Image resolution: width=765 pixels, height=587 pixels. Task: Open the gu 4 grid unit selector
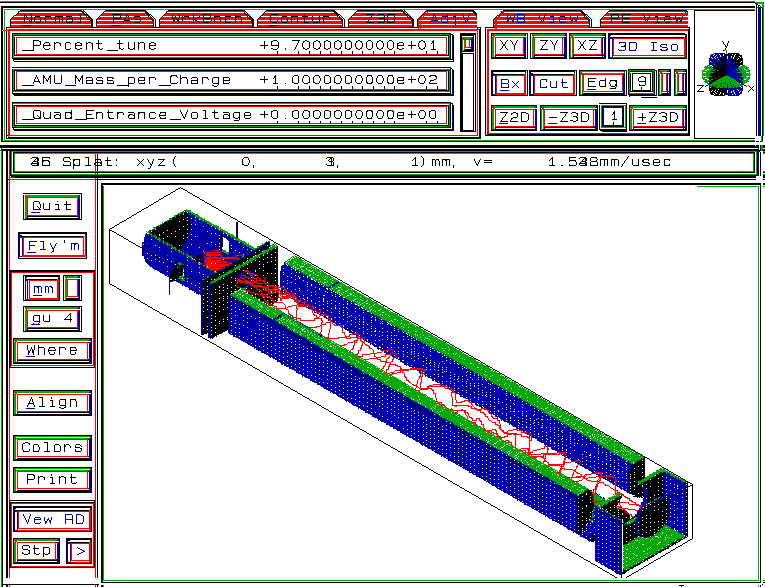pyautogui.click(x=52, y=319)
